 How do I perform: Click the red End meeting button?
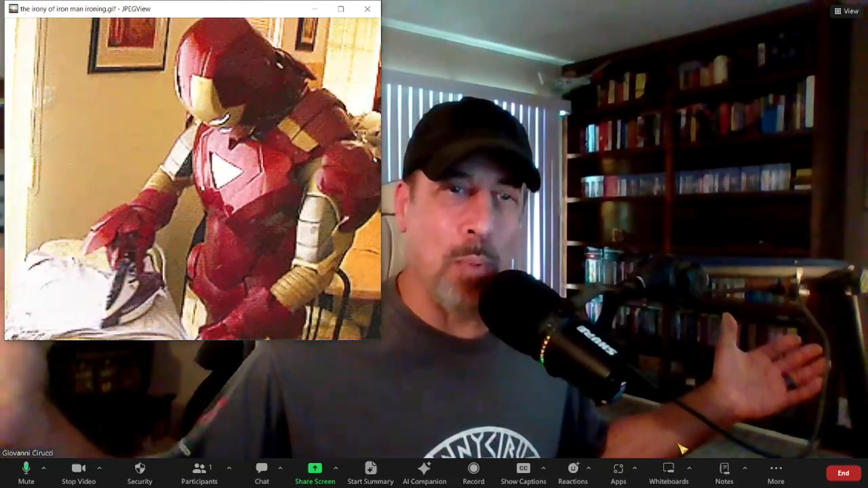coord(843,473)
